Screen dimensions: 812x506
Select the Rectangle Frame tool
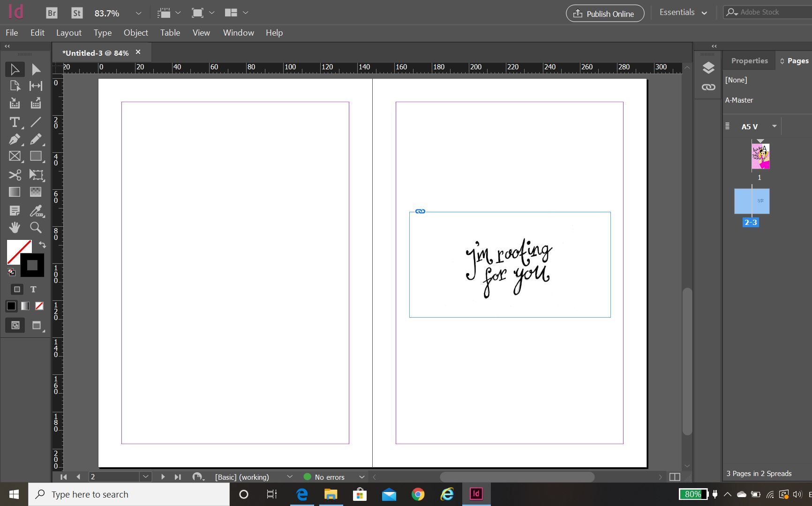click(15, 156)
